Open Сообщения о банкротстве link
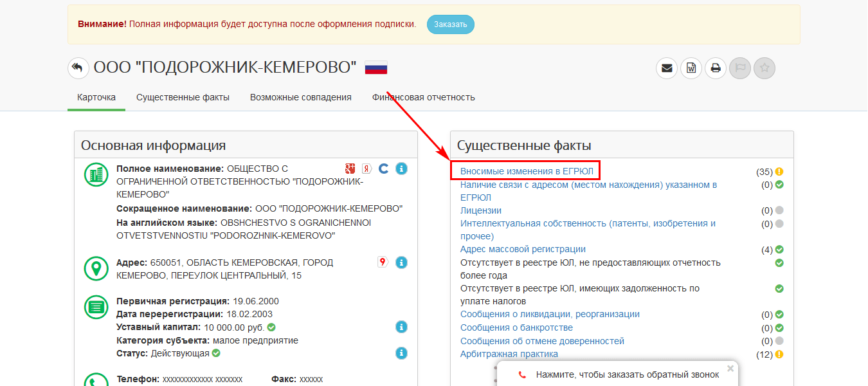The height and width of the screenshot is (386, 868). coord(516,327)
